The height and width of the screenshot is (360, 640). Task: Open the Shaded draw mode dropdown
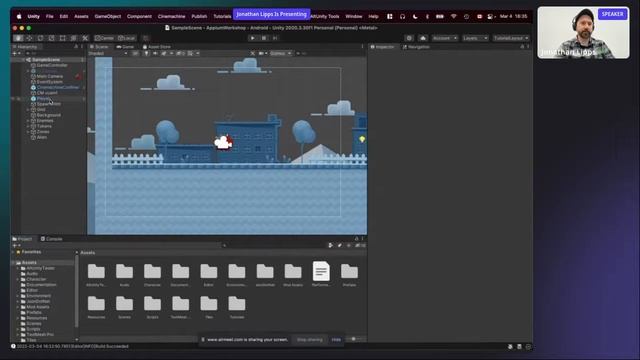(108, 53)
